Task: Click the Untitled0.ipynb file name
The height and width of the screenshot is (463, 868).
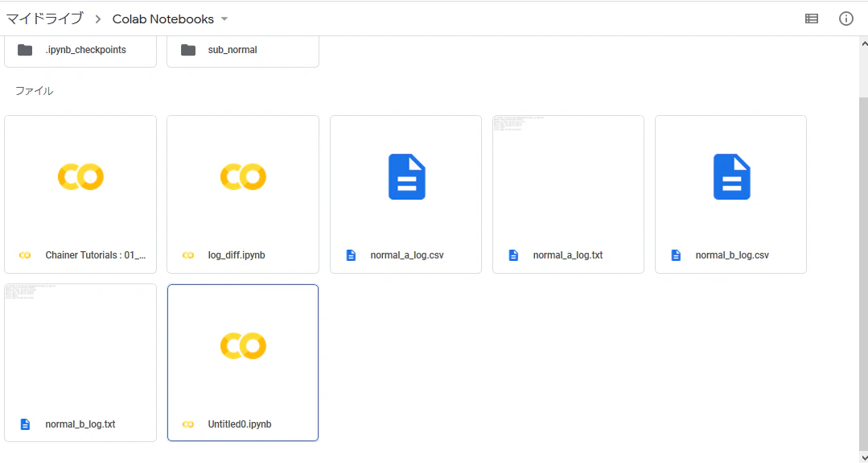Action: pyautogui.click(x=240, y=424)
